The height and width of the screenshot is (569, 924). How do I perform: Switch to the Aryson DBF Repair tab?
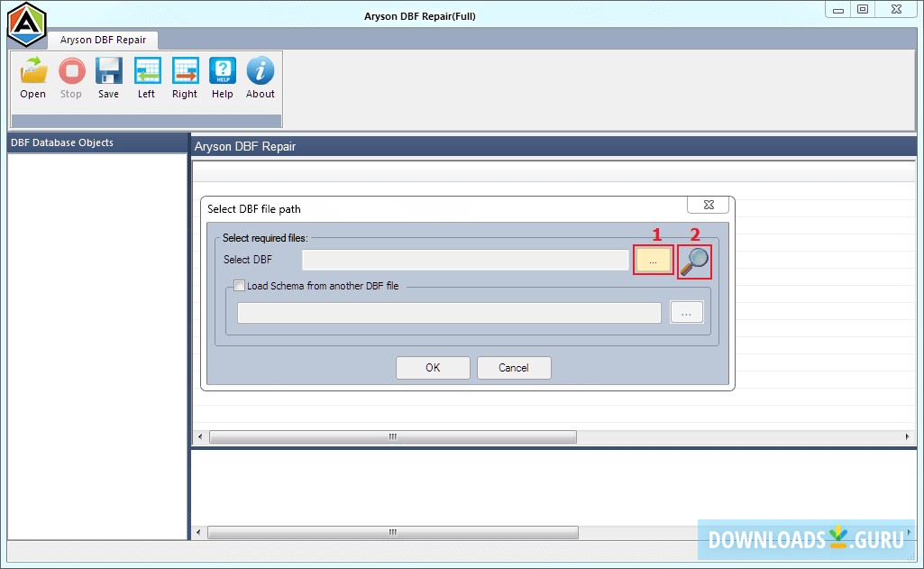102,40
